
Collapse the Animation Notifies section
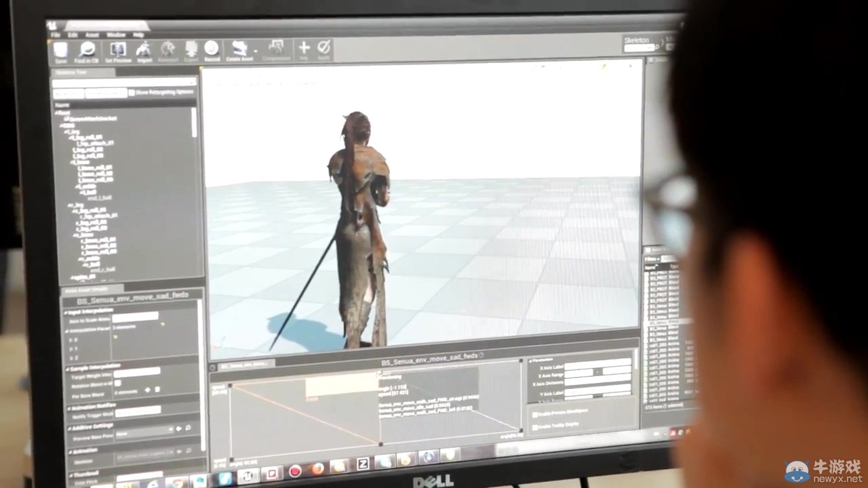click(x=69, y=407)
